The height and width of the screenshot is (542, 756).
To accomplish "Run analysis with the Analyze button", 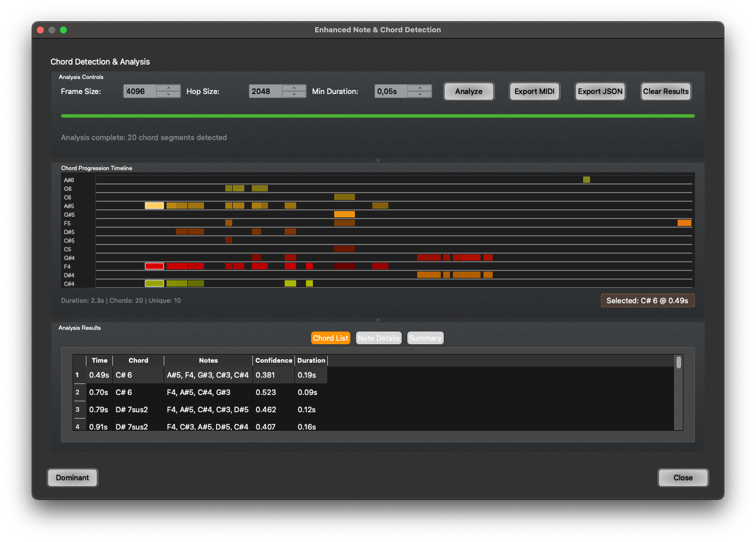I will (x=468, y=91).
